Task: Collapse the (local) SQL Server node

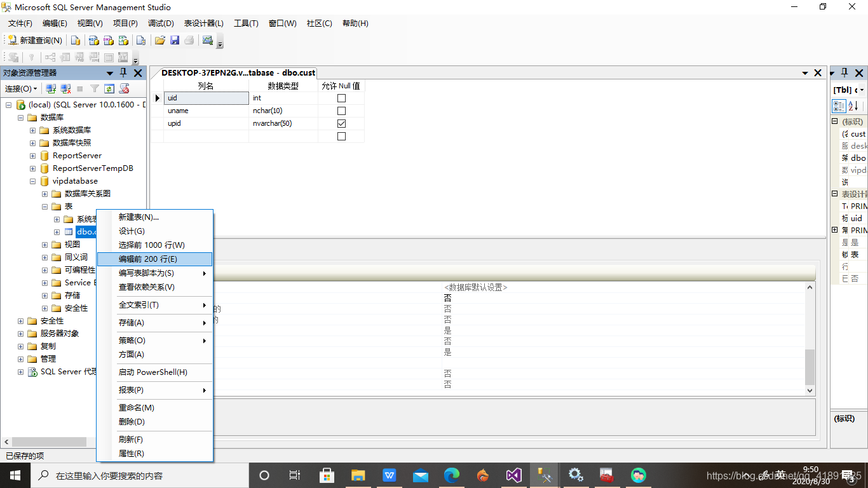Action: pos(8,105)
